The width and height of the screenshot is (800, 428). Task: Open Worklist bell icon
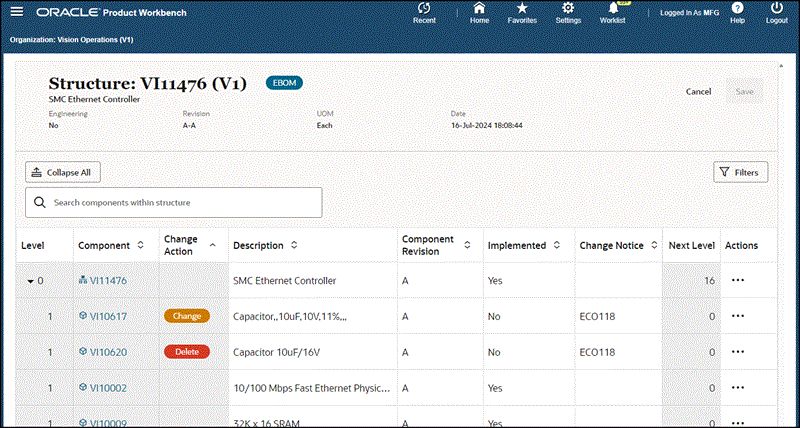pyautogui.click(x=613, y=8)
